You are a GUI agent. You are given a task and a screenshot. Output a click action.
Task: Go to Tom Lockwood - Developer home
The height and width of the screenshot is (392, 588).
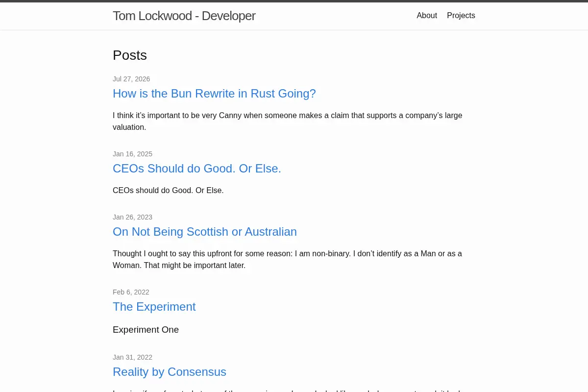[x=184, y=16]
